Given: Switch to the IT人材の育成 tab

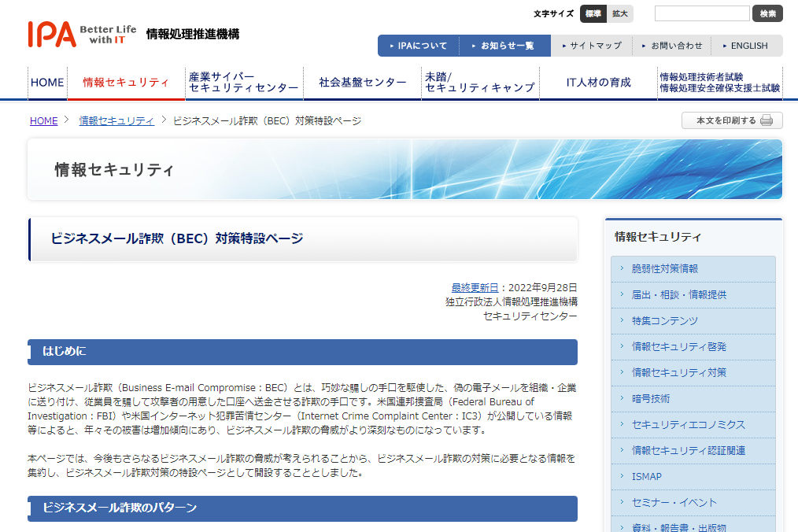Looking at the screenshot, I should [598, 82].
